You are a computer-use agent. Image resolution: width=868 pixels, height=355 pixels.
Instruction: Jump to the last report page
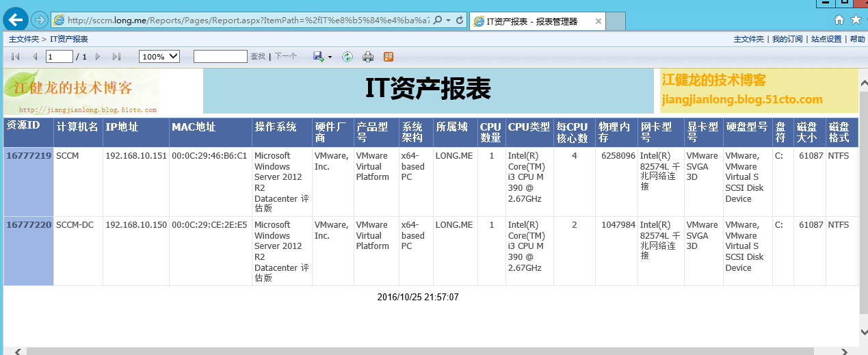click(x=116, y=57)
